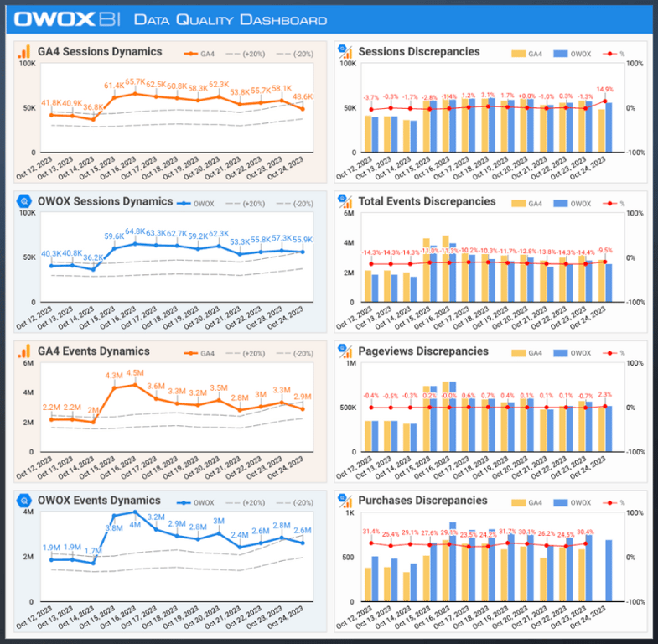
Task: Click the 55.9K label in OWOX Sessions
Action: point(303,240)
